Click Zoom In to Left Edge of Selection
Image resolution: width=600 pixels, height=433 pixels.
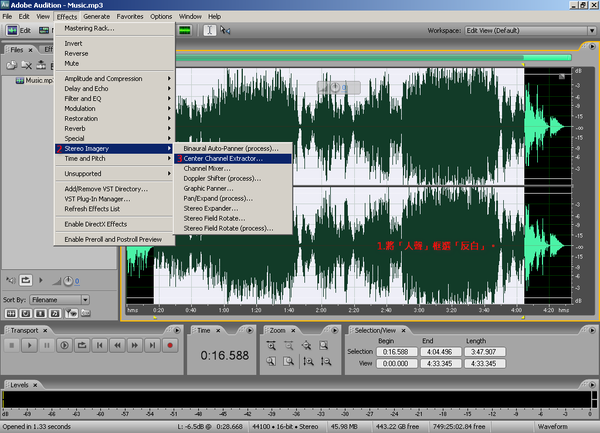[271, 361]
